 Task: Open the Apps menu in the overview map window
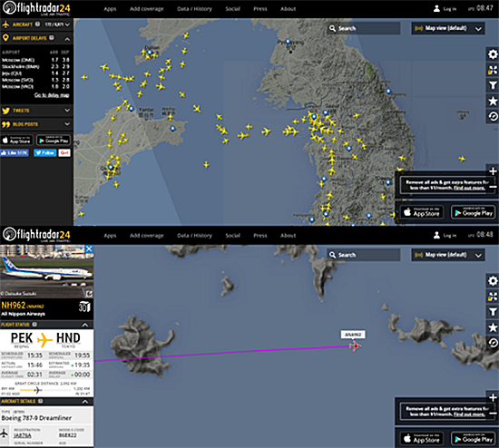(x=110, y=9)
